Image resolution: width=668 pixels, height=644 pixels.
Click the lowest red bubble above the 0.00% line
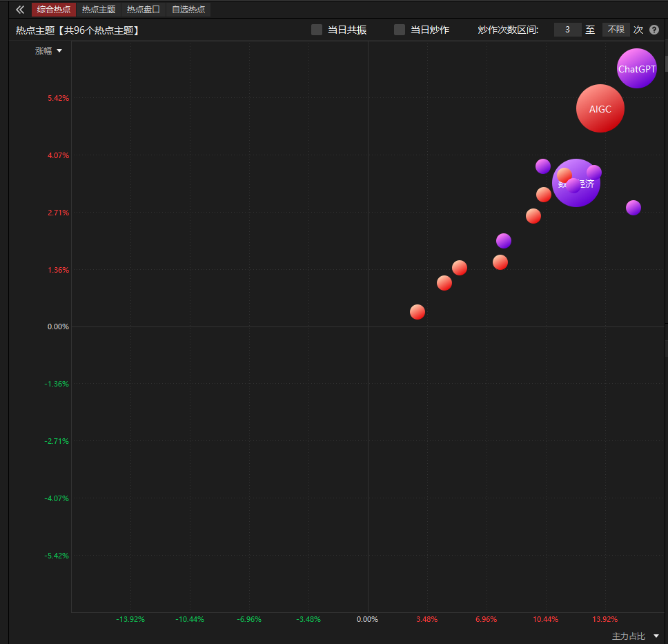417,312
